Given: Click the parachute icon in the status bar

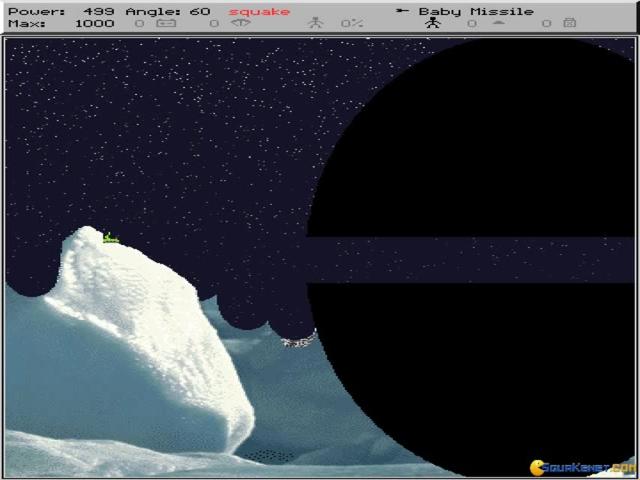Looking at the screenshot, I should (241, 23).
